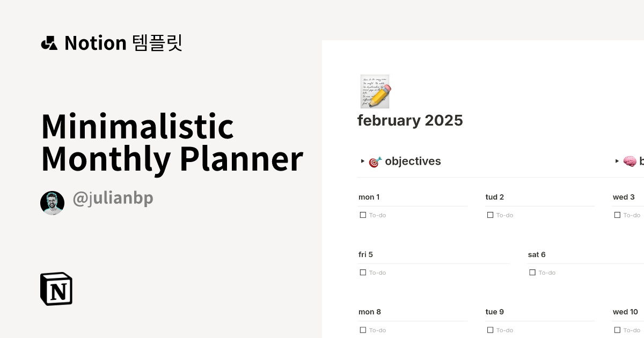Check the To-do box under tue 9
The image size is (644, 338).
490,330
